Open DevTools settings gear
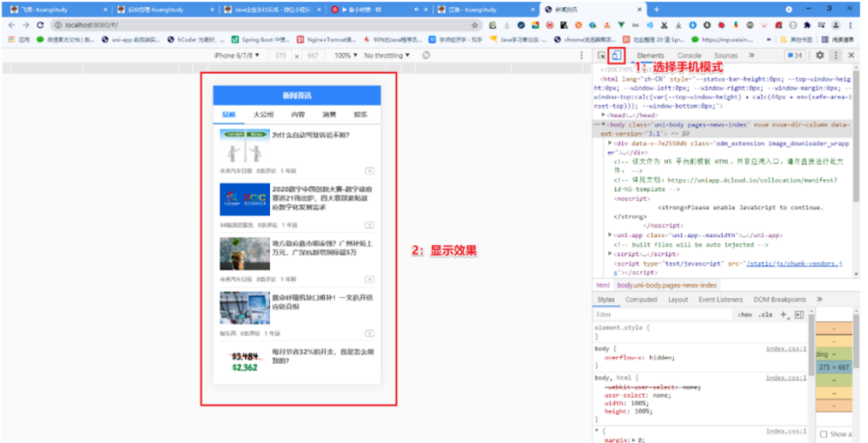This screenshot has width=868, height=443. (x=820, y=55)
